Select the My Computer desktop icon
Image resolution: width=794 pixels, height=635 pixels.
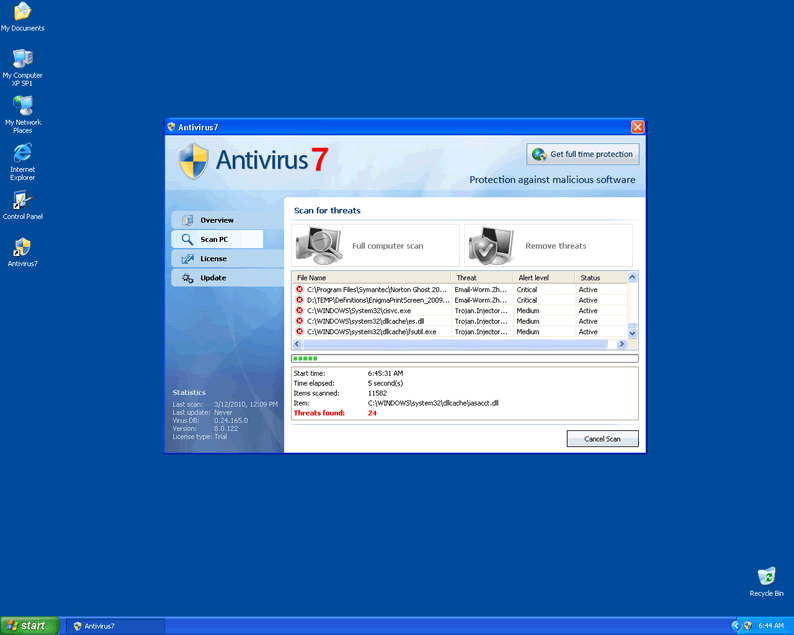[22, 60]
